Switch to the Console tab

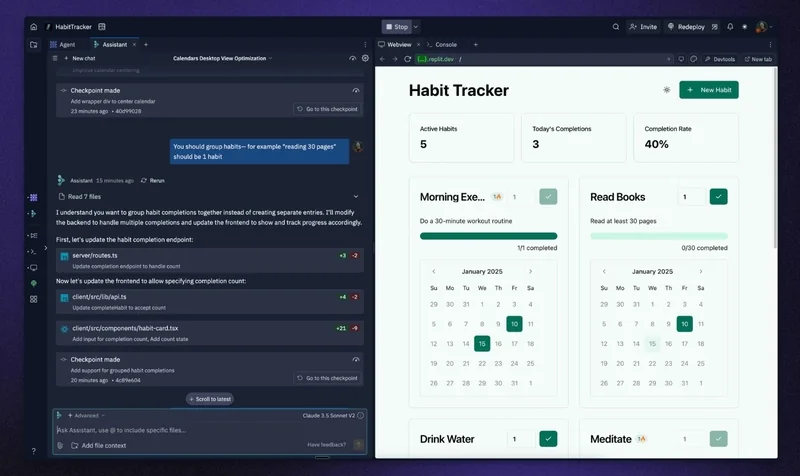[x=442, y=45]
